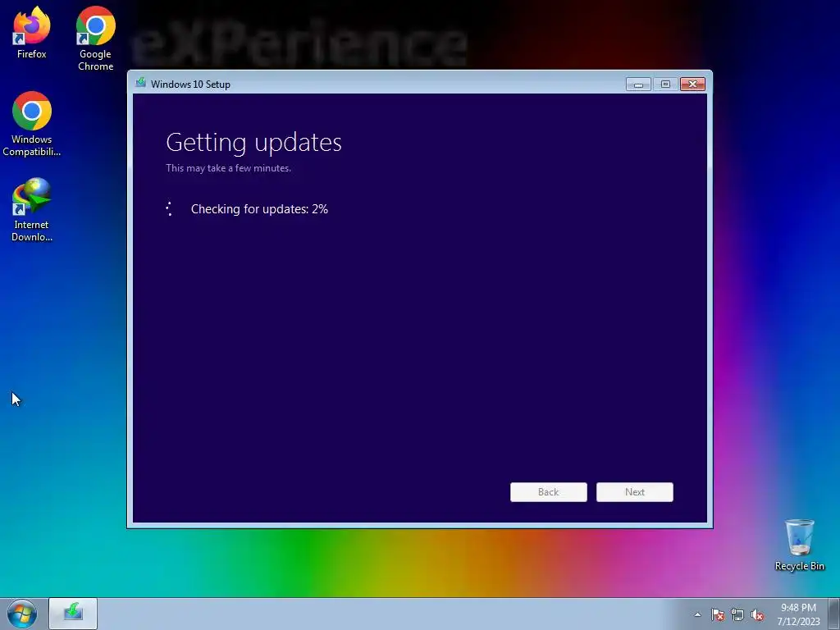Click the date 7/12/2023 in tray

coord(798,622)
